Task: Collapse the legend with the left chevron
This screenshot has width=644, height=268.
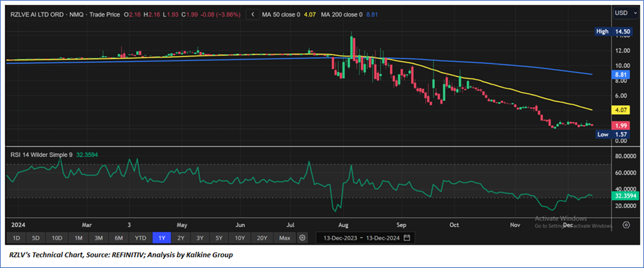Action: (253, 15)
